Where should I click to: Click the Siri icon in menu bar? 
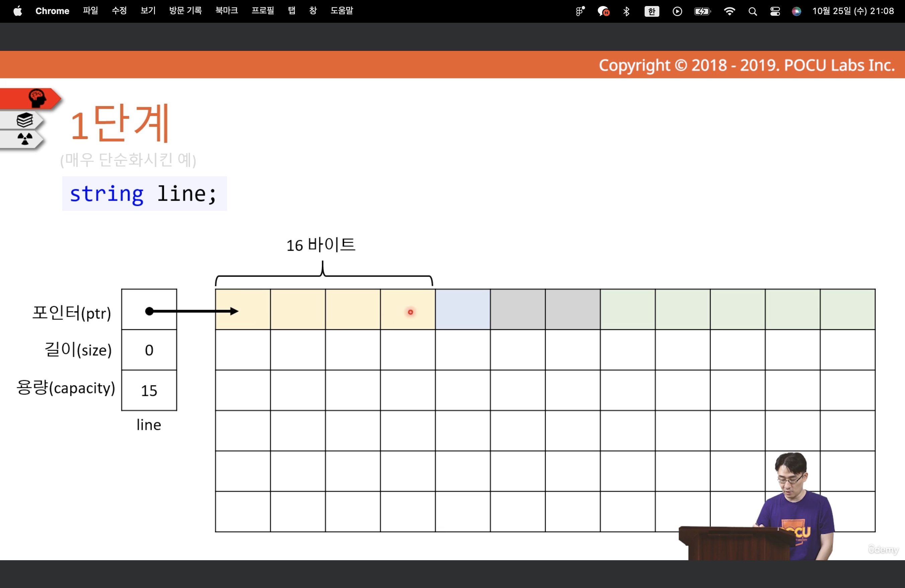796,11
